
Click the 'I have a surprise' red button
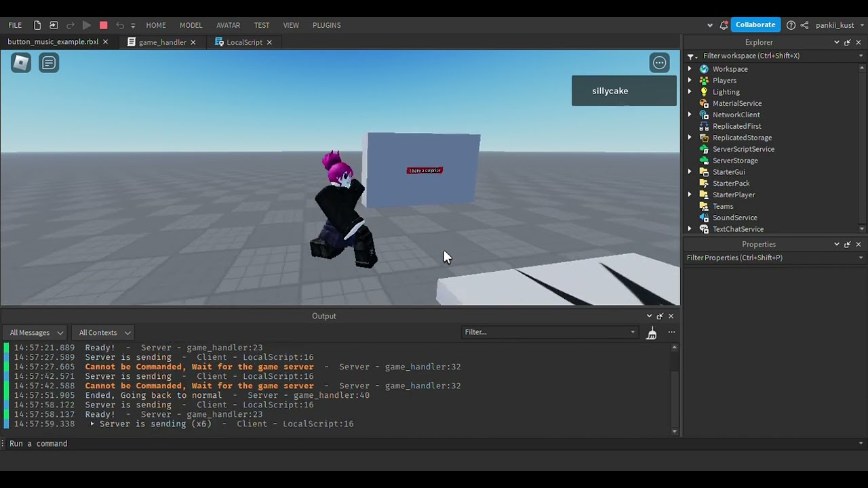pos(425,170)
